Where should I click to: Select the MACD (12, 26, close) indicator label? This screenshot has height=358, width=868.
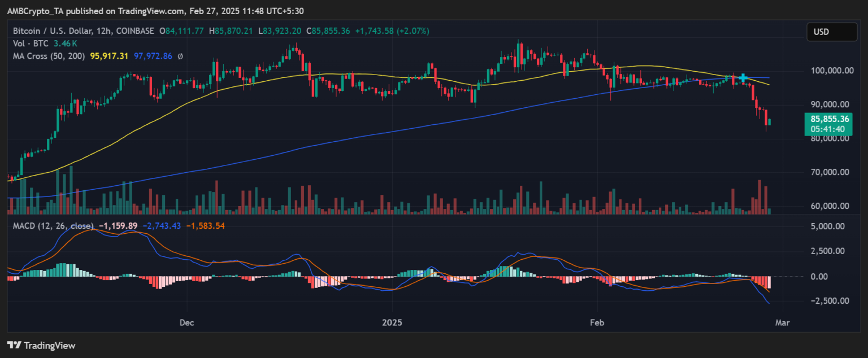(x=53, y=226)
